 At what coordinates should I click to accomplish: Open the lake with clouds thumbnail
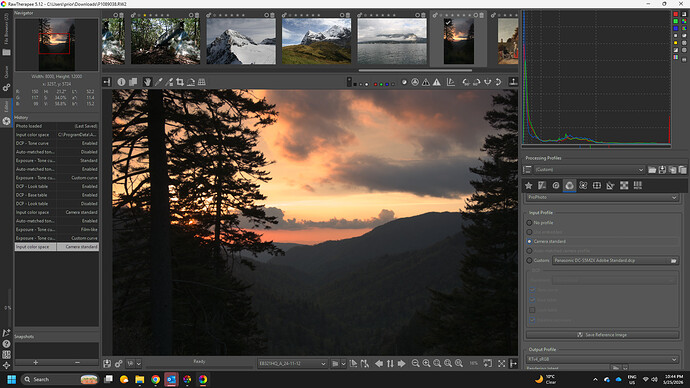pos(392,41)
